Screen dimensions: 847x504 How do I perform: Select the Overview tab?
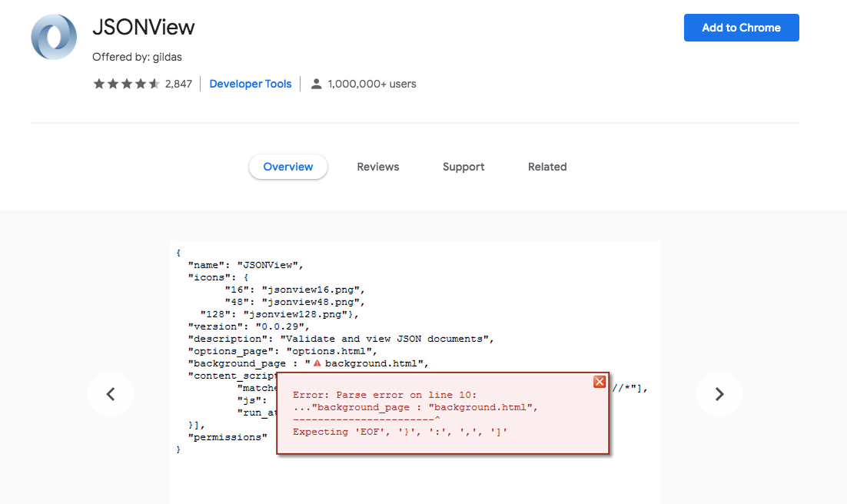tap(288, 167)
